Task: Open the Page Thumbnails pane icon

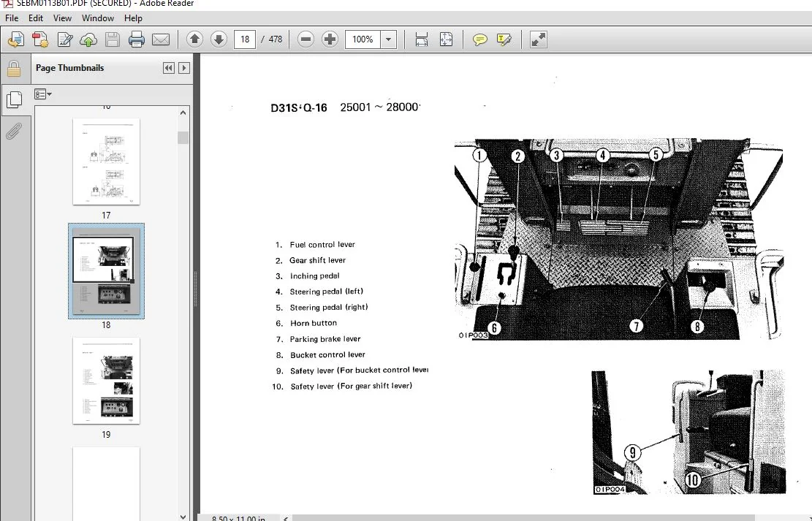Action: pos(14,99)
